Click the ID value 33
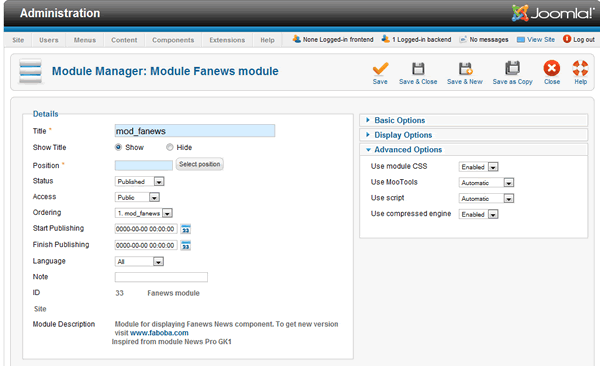Viewport: 600px width, 366px height. 119,293
